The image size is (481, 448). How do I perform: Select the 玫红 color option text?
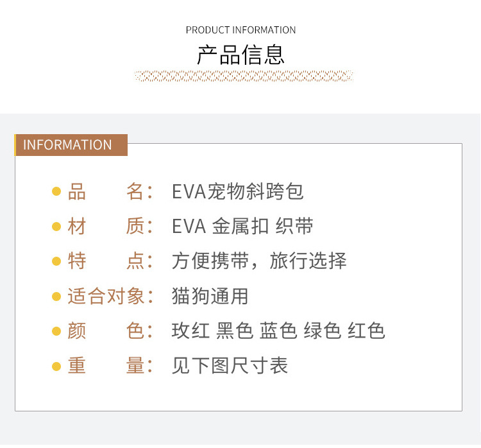pos(191,331)
